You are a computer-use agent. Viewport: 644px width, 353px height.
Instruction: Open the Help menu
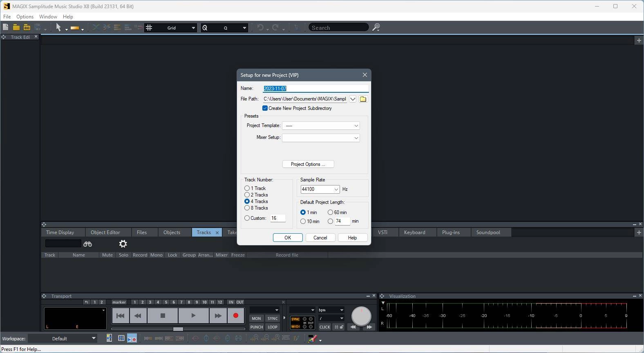pyautogui.click(x=68, y=17)
